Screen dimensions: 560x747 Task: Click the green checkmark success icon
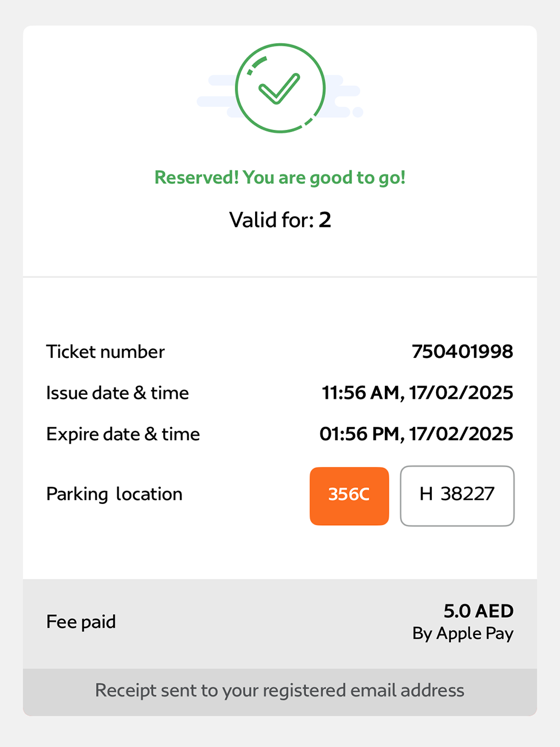(280, 88)
